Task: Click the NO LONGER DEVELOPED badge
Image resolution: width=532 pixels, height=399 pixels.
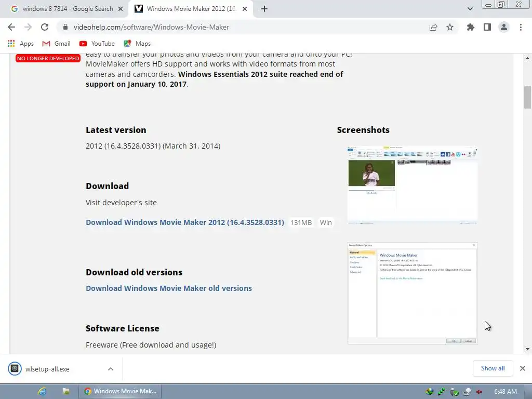Action: pyautogui.click(x=48, y=58)
